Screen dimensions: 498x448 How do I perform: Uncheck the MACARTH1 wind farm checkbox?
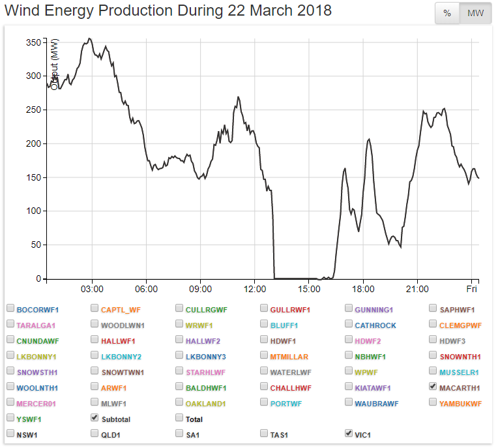tap(433, 387)
